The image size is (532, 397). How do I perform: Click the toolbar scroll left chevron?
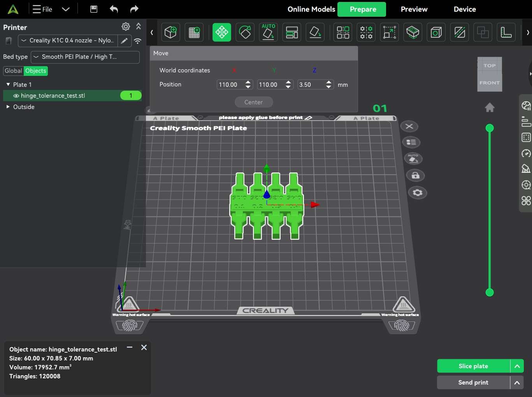click(152, 32)
